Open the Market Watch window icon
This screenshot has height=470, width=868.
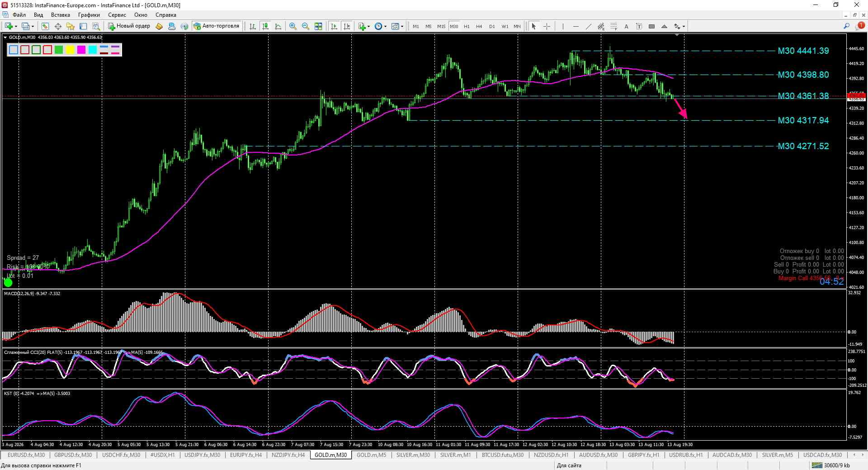(x=45, y=26)
